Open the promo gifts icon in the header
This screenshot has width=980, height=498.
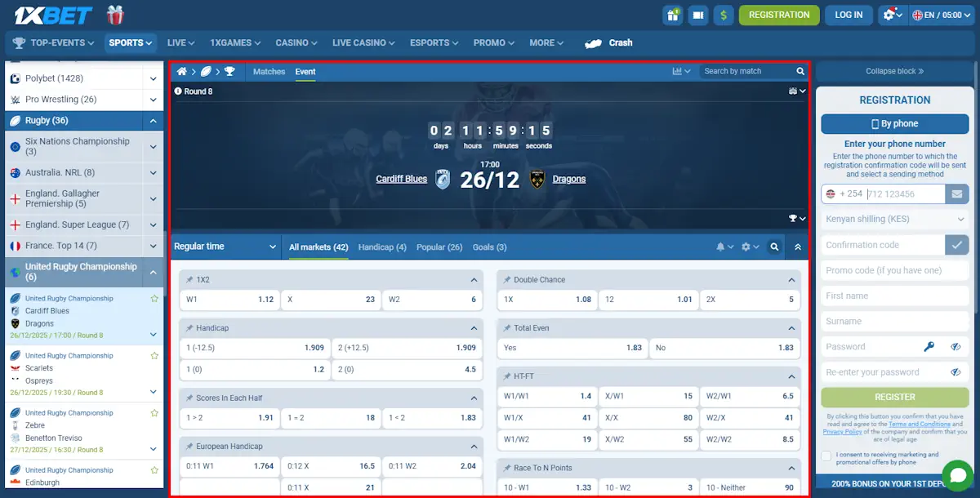[x=672, y=15]
